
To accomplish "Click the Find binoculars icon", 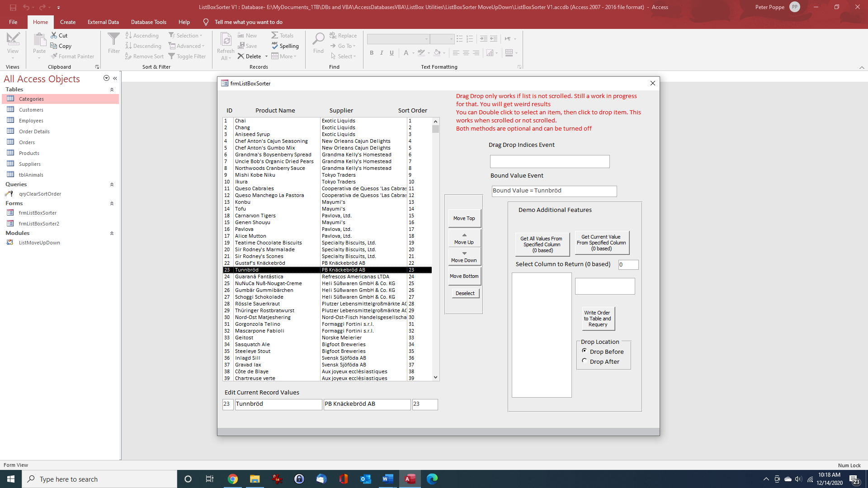I will 318,39.
